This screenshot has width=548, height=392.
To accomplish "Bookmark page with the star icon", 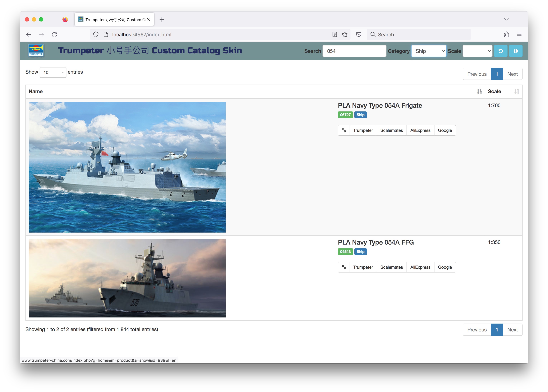I will [x=345, y=35].
